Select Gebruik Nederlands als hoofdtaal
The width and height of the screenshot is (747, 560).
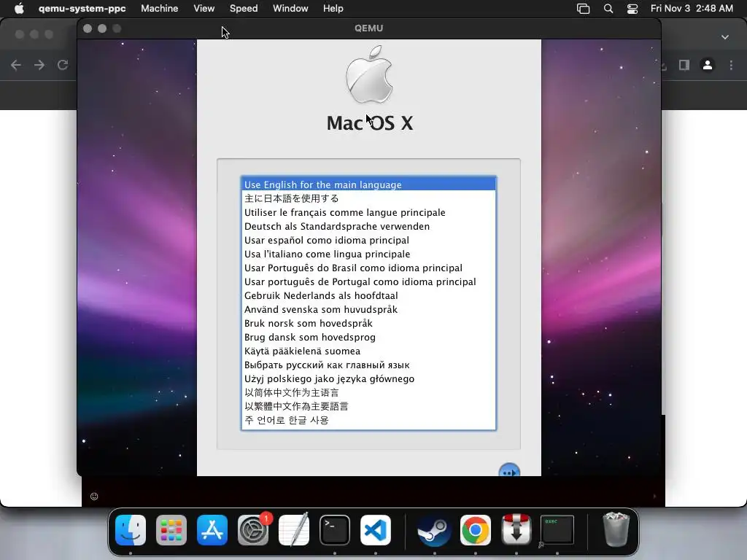368,295
